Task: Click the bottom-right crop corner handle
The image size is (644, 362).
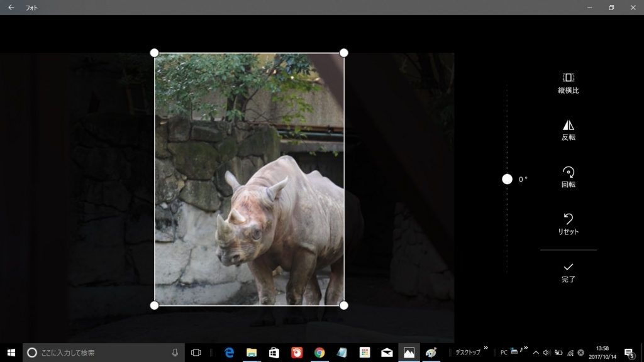Action: [344, 305]
